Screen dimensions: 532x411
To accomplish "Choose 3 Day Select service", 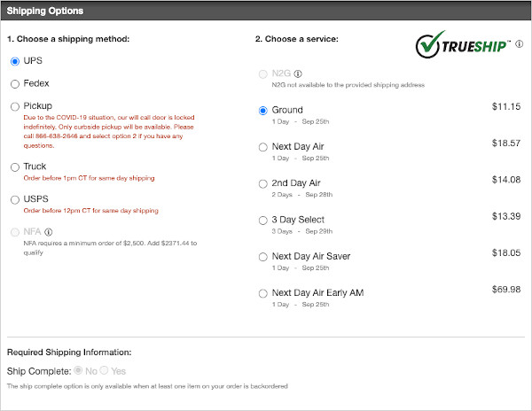I will 263,221.
